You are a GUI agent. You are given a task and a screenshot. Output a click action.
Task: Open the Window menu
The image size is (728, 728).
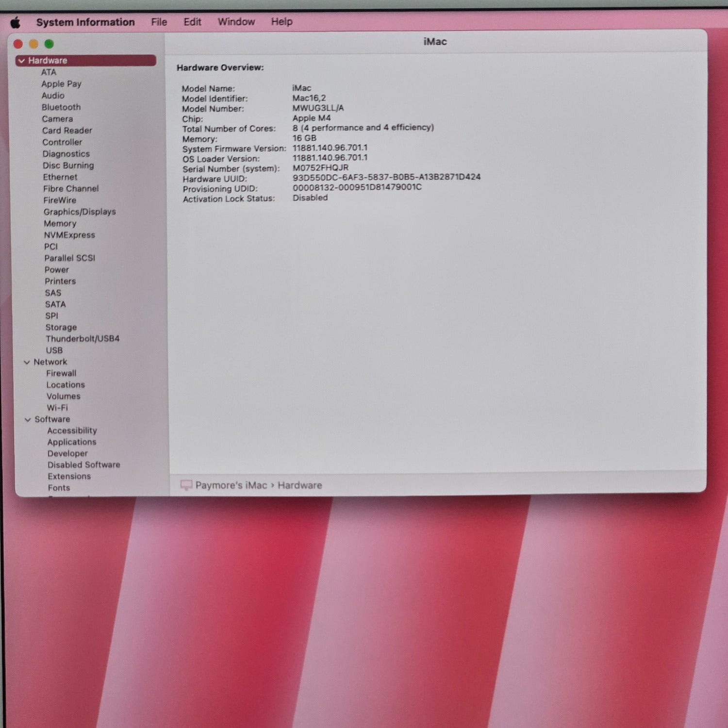point(236,22)
